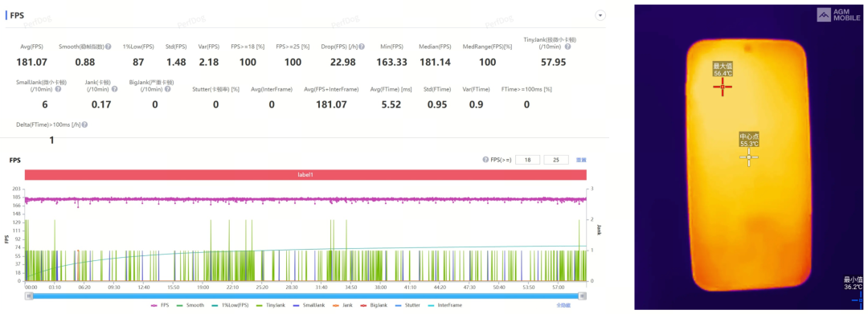Click second FPS threshold field showing 25
The height and width of the screenshot is (314, 868).
pos(556,160)
